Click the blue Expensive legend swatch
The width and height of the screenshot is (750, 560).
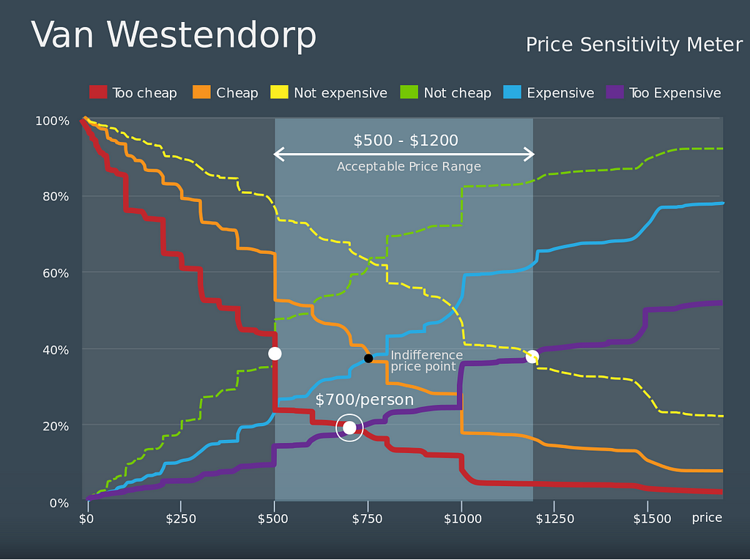[512, 92]
